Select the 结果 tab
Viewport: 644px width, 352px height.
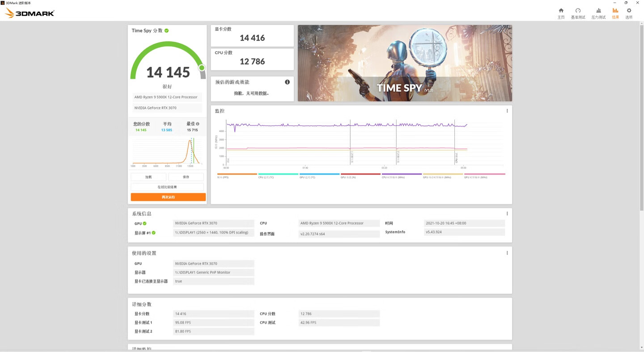tap(615, 13)
